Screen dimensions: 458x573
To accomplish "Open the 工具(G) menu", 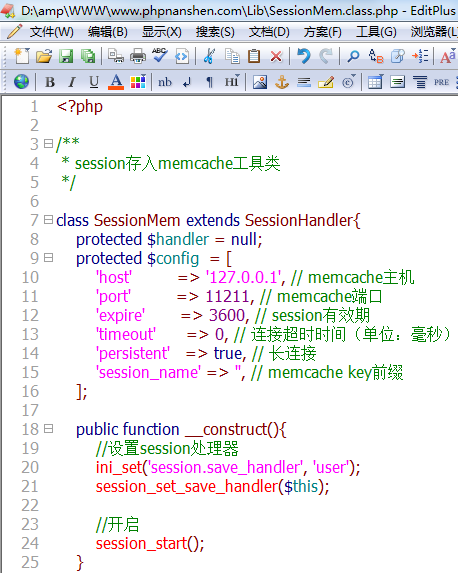I will (x=376, y=32).
